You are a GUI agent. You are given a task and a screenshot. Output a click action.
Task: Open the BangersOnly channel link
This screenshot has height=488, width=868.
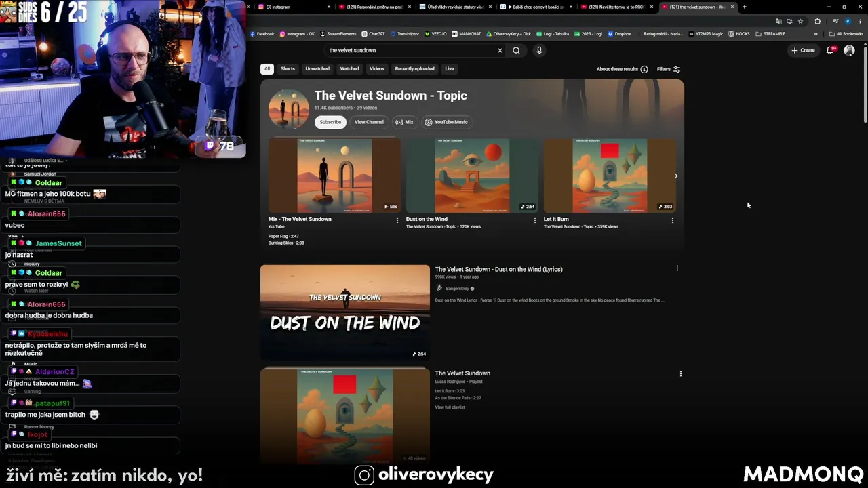point(457,289)
